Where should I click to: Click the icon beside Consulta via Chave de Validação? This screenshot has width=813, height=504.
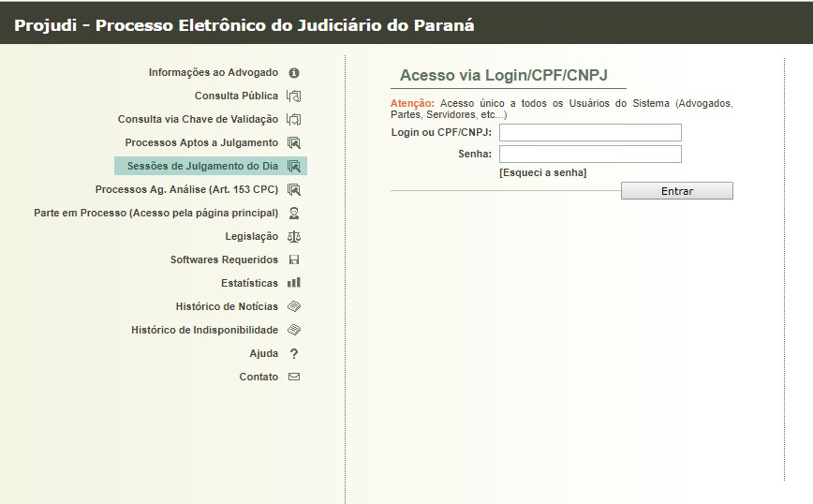click(294, 120)
